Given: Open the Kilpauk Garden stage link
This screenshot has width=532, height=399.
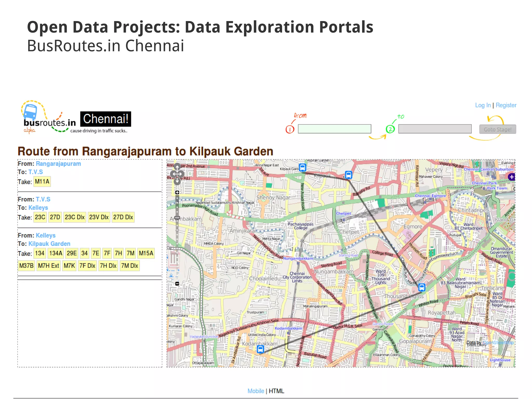Looking at the screenshot, I should (49, 244).
